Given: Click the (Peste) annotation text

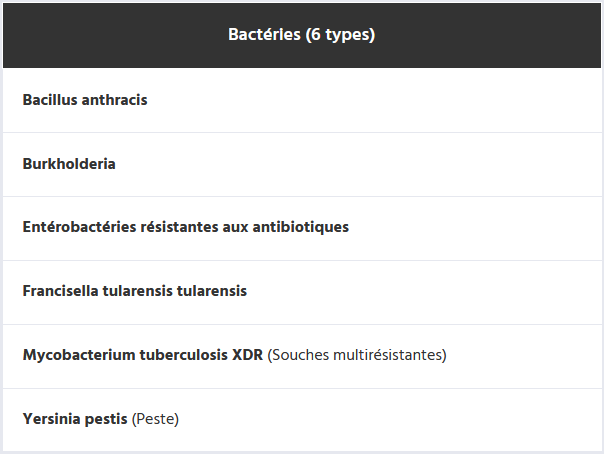Looking at the screenshot, I should tap(156, 419).
